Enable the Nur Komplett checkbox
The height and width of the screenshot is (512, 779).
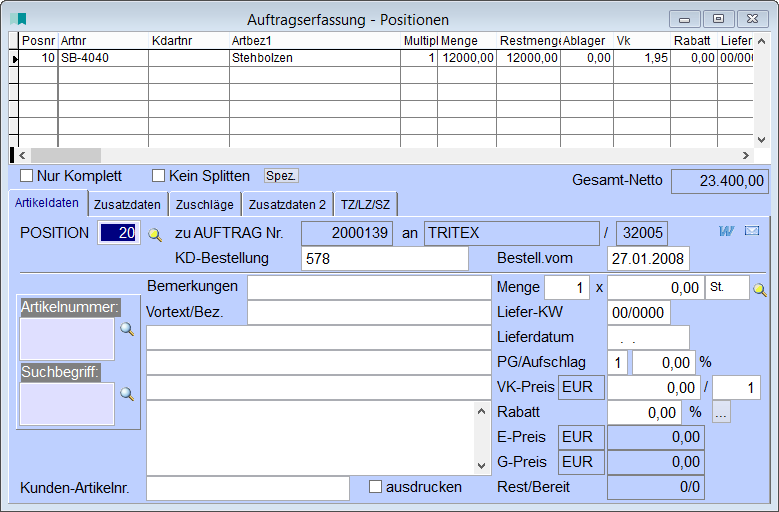coord(26,176)
